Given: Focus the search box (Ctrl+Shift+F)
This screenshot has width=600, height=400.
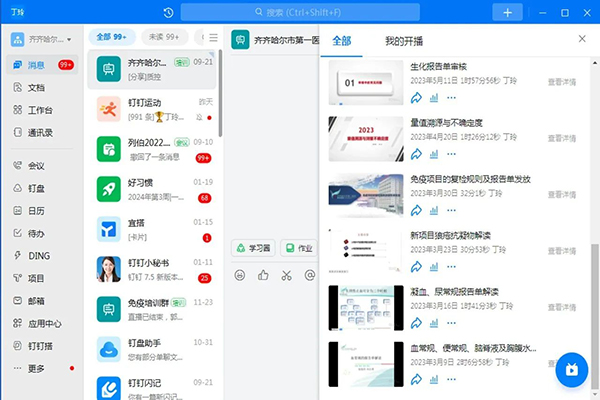Looking at the screenshot, I should pyautogui.click(x=300, y=12).
